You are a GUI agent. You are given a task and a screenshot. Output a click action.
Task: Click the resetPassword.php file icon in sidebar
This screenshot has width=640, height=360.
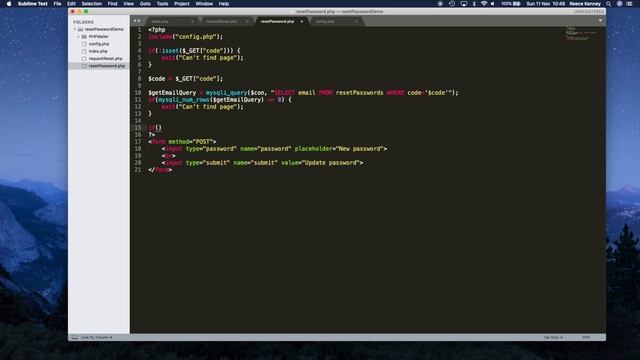click(84, 66)
